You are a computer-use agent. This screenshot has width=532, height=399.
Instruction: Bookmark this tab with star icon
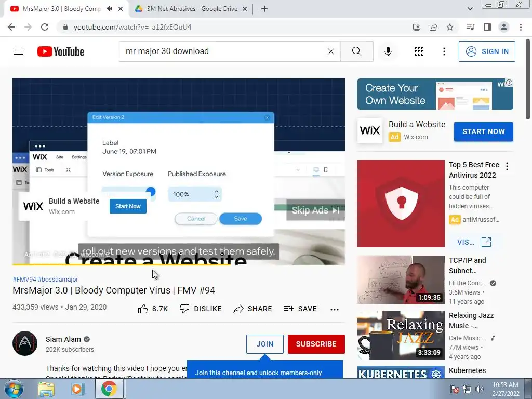click(x=450, y=27)
